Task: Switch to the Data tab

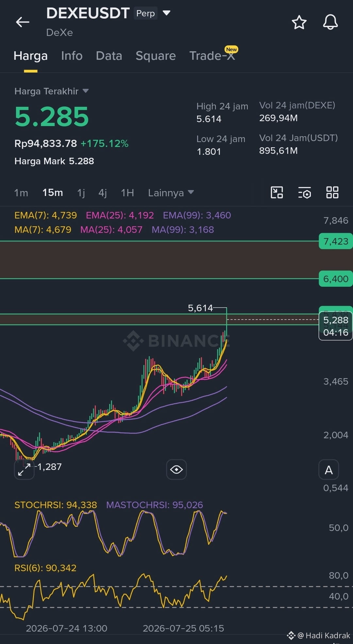Action: (109, 56)
